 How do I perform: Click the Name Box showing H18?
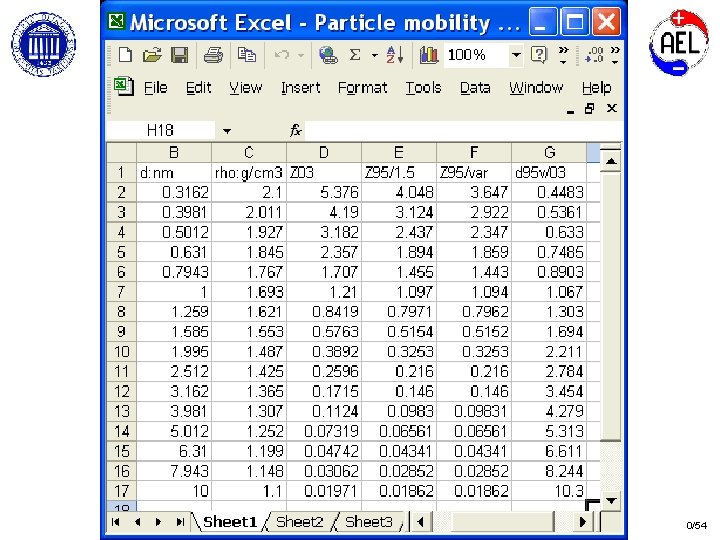(x=160, y=130)
